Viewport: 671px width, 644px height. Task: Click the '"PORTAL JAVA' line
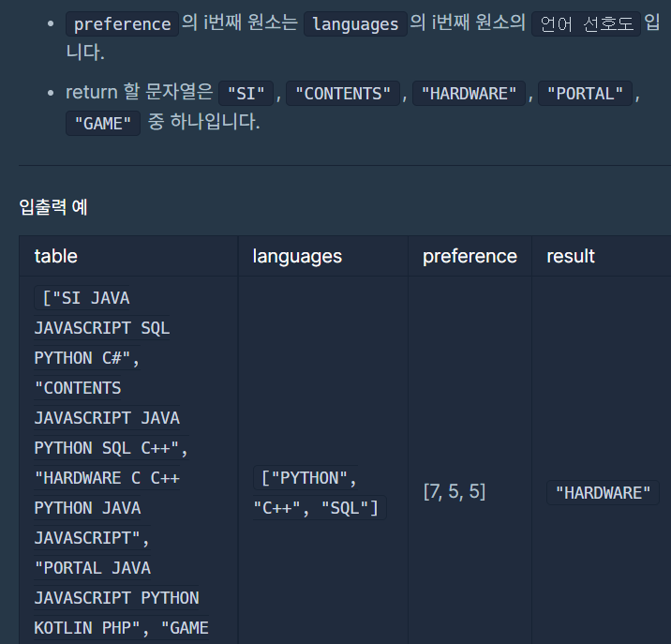[93, 568]
